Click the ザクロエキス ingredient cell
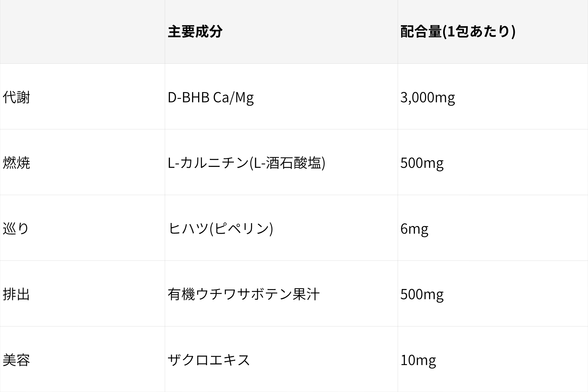Screen dimensions: 588x392 click(x=281, y=359)
